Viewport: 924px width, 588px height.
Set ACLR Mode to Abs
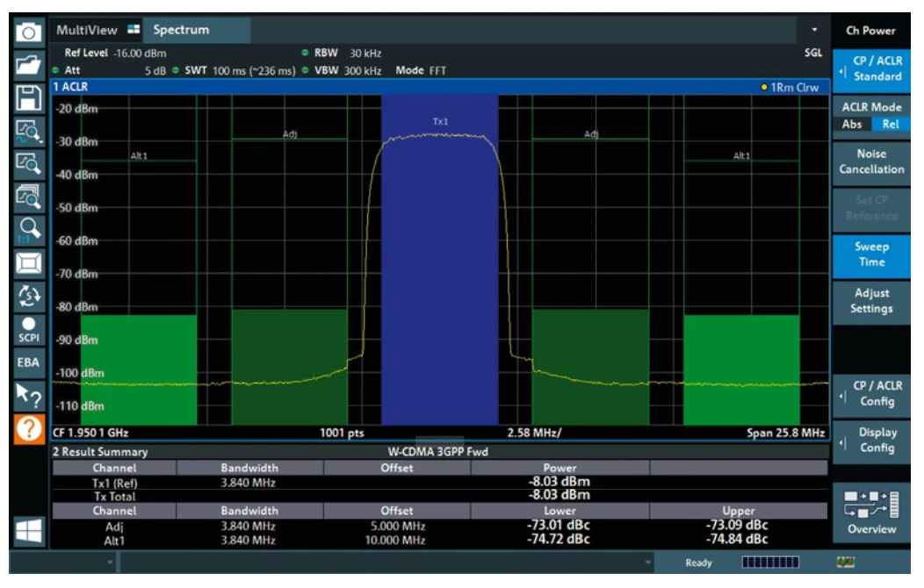coord(851,124)
